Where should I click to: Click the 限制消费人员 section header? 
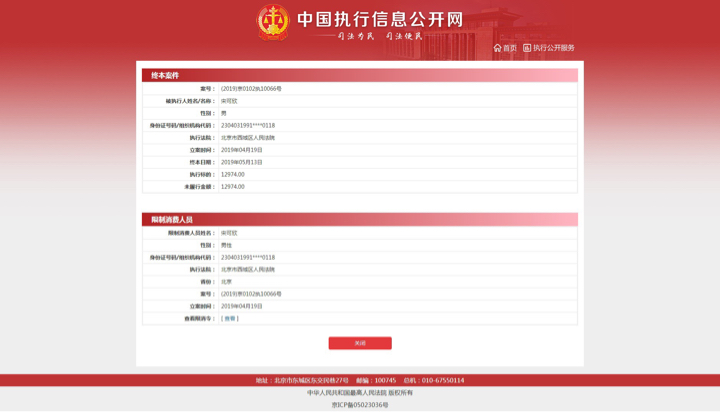172,220
